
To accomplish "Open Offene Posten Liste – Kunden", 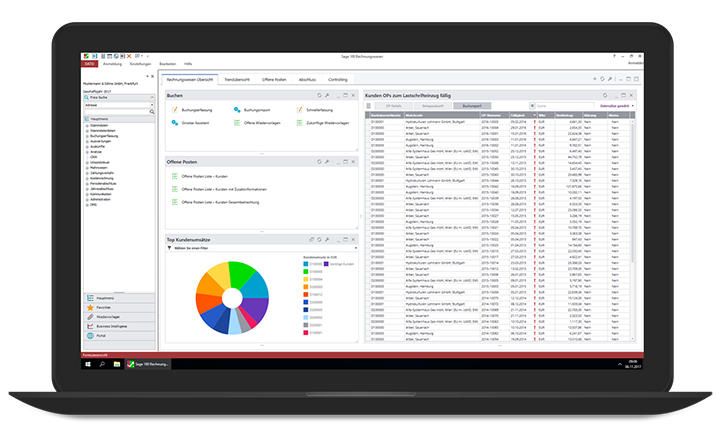I will 200,176.
